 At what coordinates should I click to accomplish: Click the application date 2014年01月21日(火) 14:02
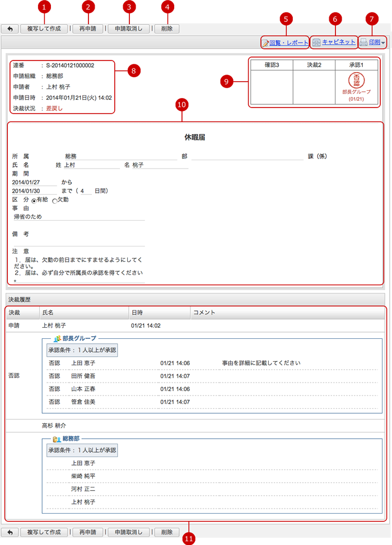79,97
